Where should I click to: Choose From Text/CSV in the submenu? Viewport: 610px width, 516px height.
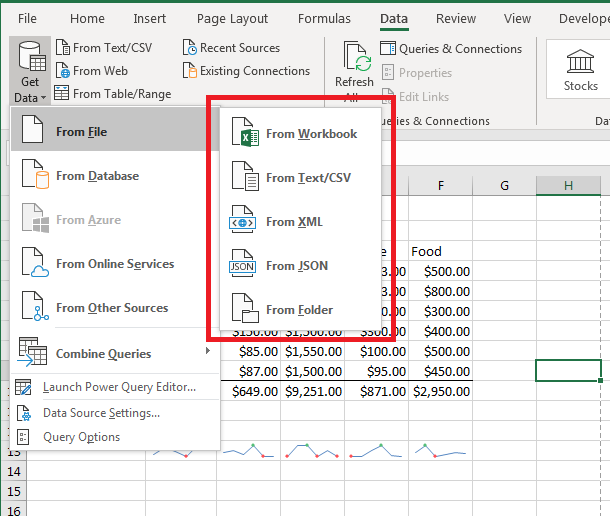[300, 178]
